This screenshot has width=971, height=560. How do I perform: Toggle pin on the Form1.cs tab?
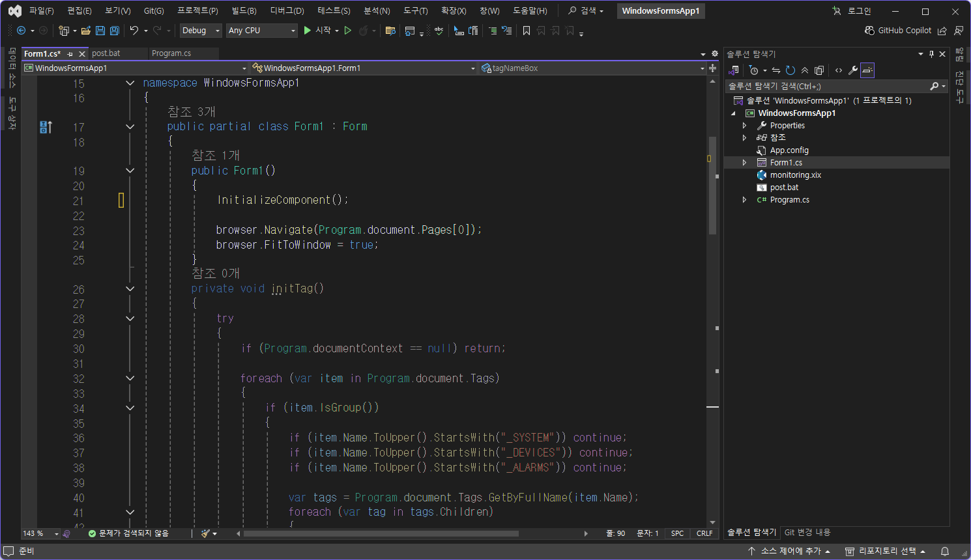click(70, 54)
